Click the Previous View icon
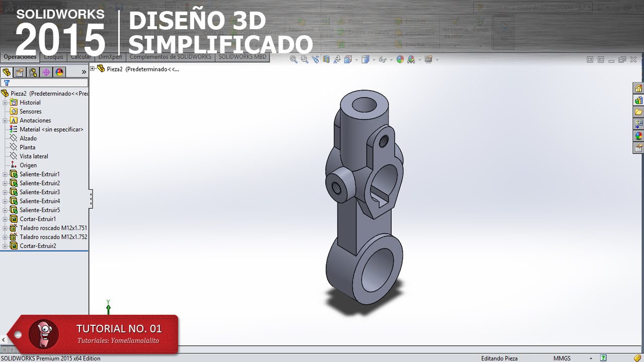 315,59
